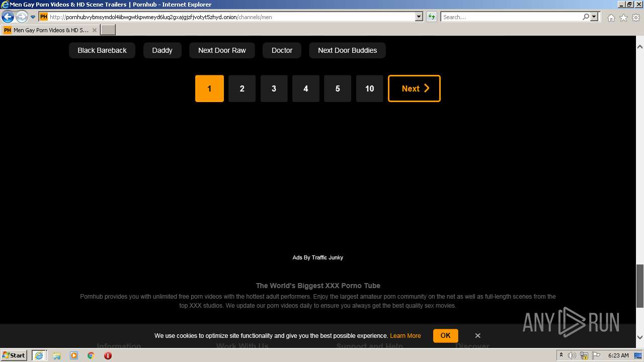Screen dimensions: 644x362
Task: Open the Tools gear icon
Action: pyautogui.click(x=636, y=18)
